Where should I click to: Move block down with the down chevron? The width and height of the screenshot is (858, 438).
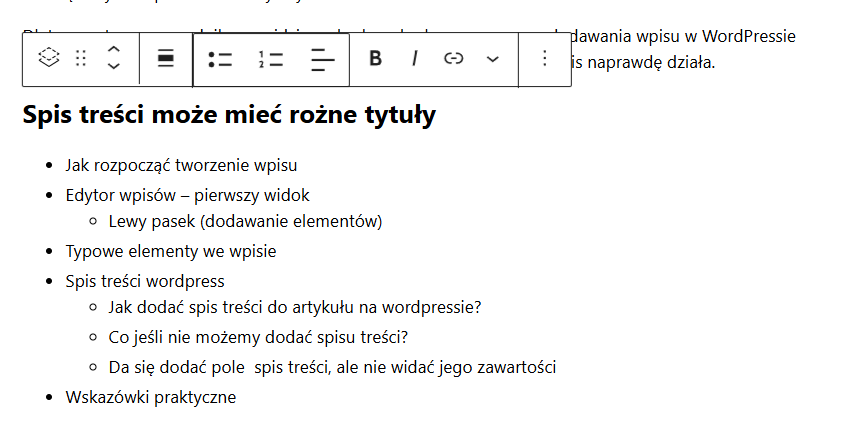(114, 68)
